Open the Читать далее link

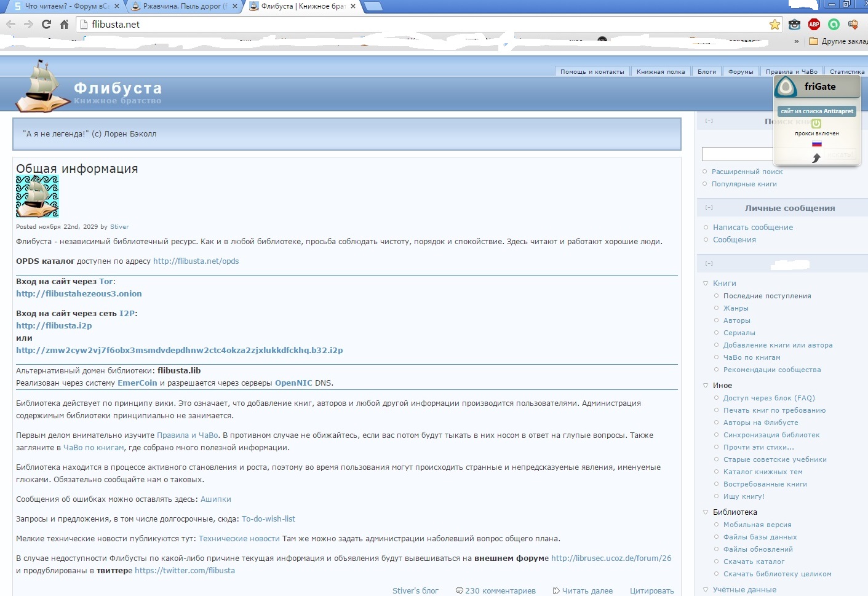pyautogui.click(x=587, y=591)
